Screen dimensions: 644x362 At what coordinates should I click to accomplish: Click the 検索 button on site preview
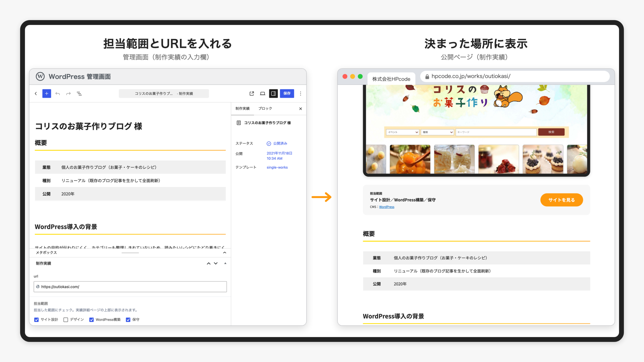click(551, 132)
